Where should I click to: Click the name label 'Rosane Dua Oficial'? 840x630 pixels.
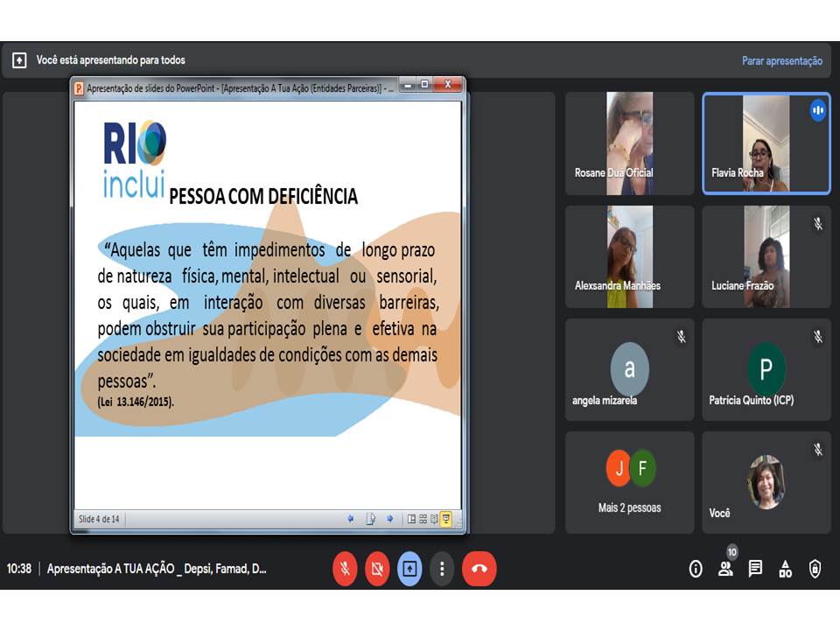click(614, 172)
